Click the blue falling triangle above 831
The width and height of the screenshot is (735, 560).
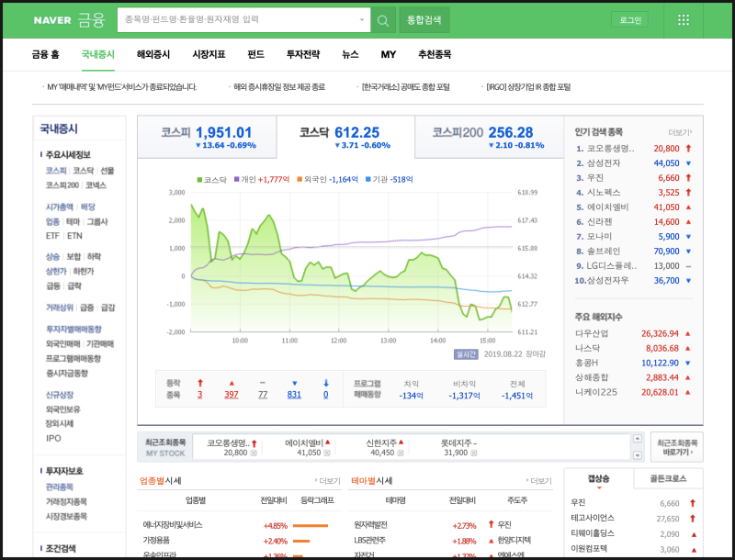[294, 383]
